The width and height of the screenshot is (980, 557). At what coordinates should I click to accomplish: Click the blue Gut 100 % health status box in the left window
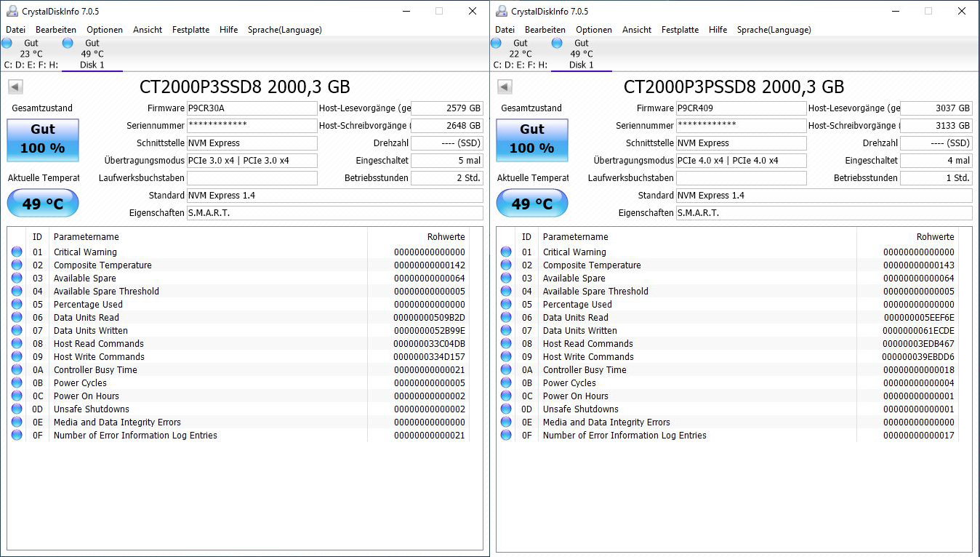pyautogui.click(x=43, y=140)
